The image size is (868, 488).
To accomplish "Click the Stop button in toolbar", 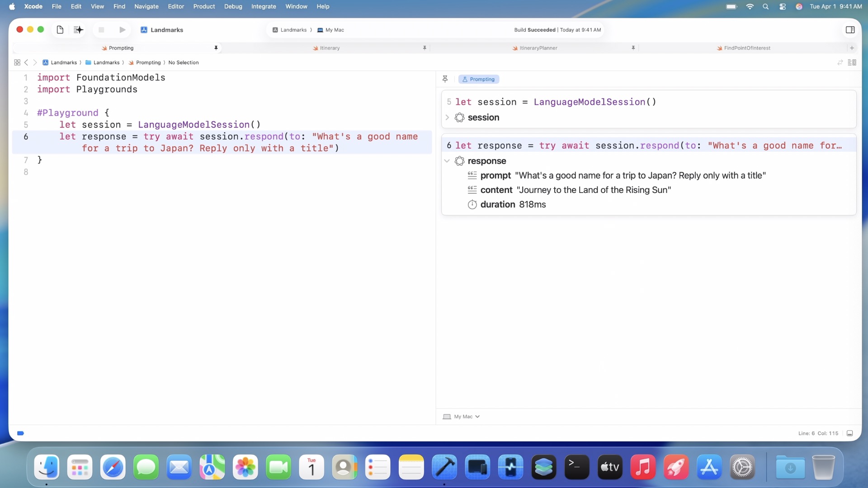I will click(x=101, y=30).
